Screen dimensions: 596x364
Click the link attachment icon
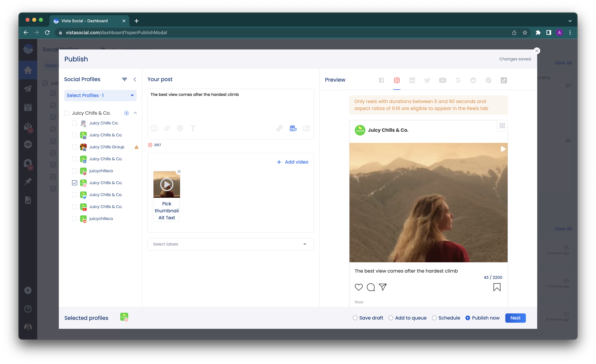[279, 128]
